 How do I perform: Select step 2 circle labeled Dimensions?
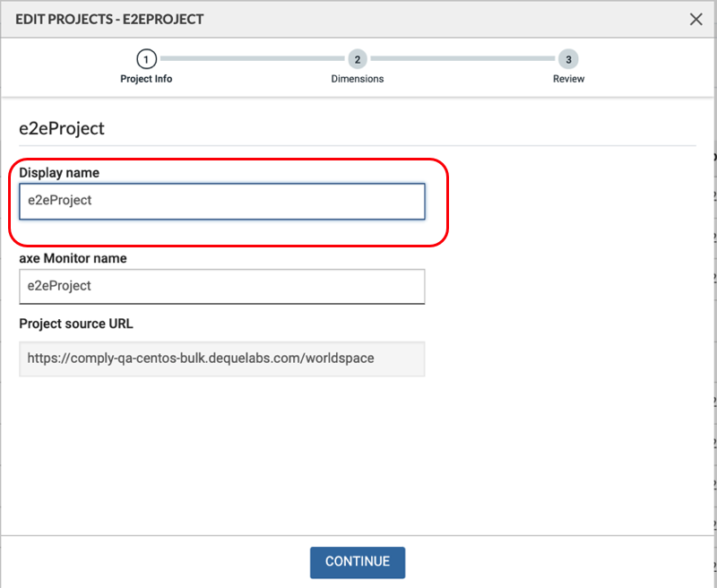point(358,58)
